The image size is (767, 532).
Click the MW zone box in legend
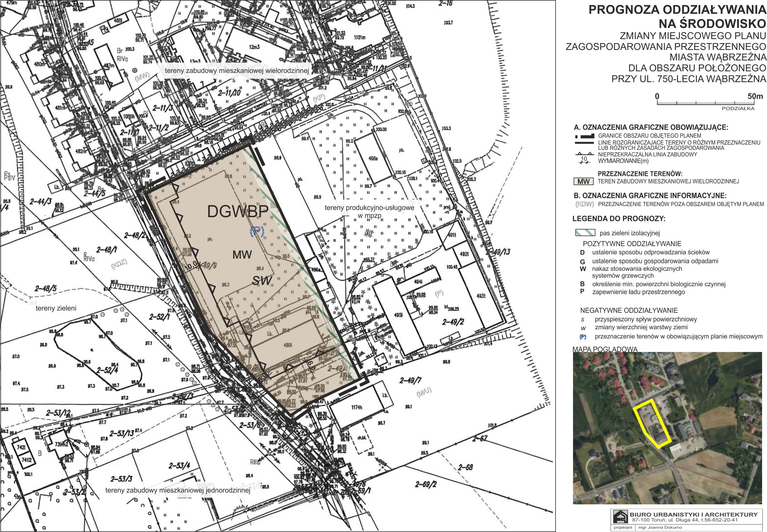click(583, 182)
